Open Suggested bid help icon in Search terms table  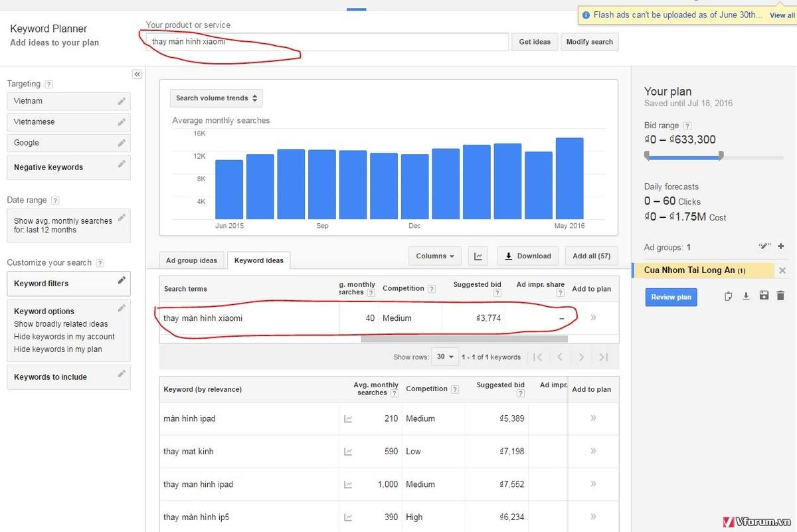pyautogui.click(x=497, y=293)
